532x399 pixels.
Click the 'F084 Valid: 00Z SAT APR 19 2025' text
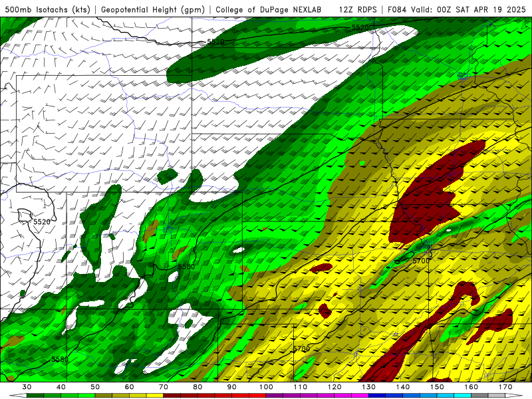pos(457,10)
